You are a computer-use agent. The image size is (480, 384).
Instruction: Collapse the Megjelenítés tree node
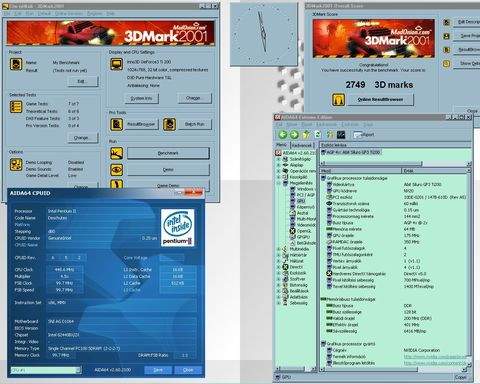[278, 183]
